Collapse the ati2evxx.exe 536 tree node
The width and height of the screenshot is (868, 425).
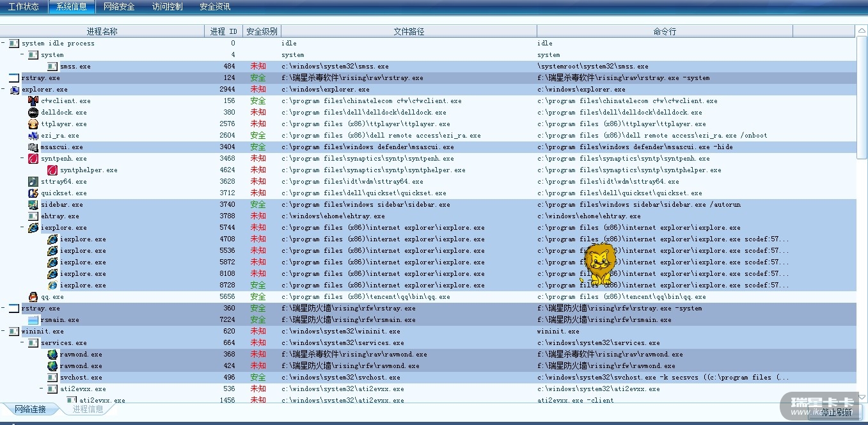point(42,389)
